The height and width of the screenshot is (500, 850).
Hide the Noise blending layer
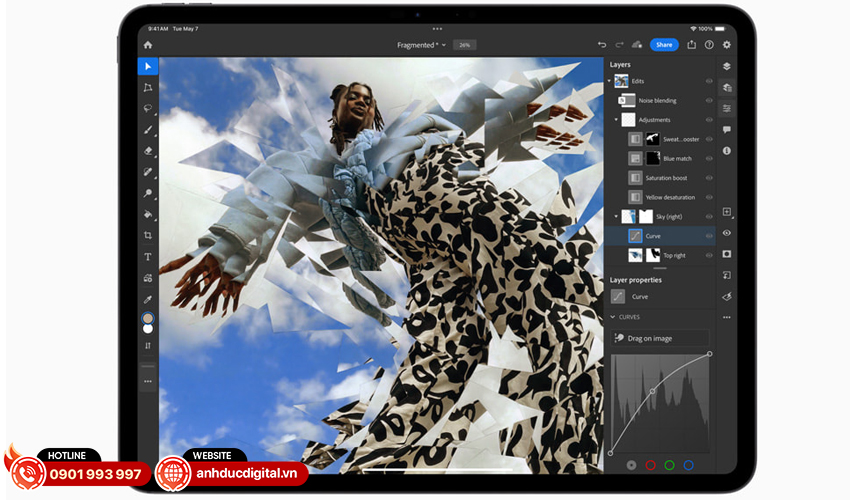709,100
